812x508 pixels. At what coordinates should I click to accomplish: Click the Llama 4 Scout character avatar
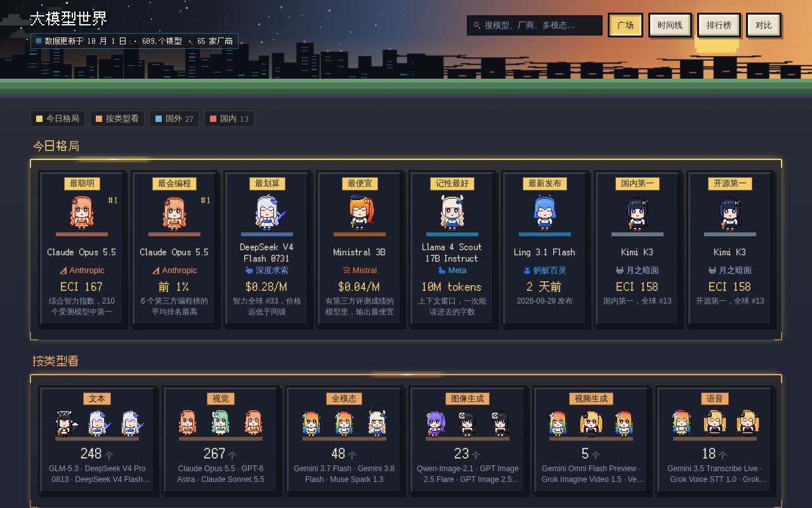click(452, 212)
